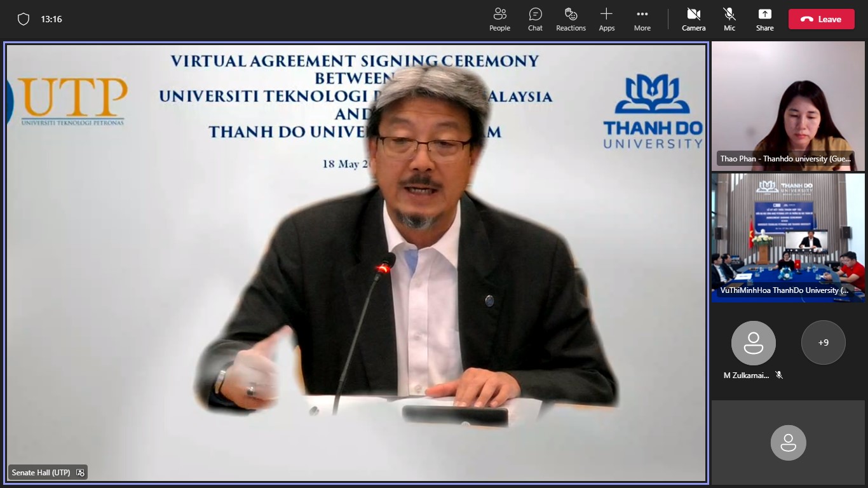The width and height of the screenshot is (868, 488).
Task: Click the shield security icon
Action: 24,19
